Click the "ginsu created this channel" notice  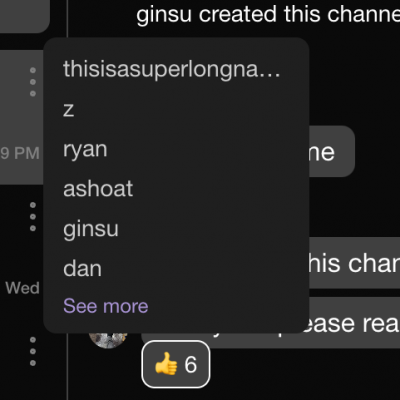pos(268,14)
